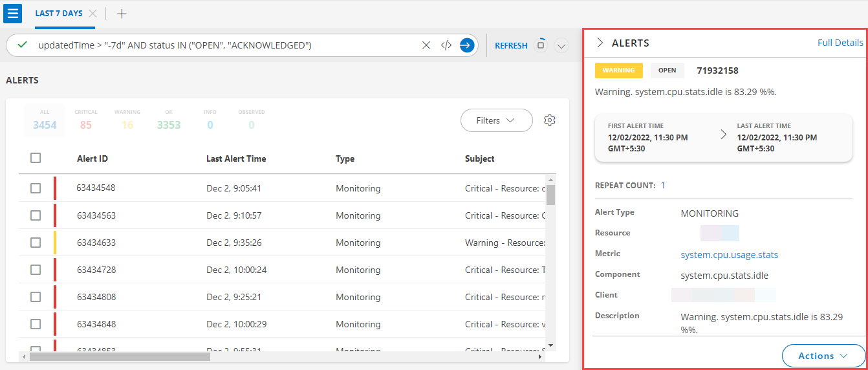Filter by INFO alerts count

pos(210,120)
